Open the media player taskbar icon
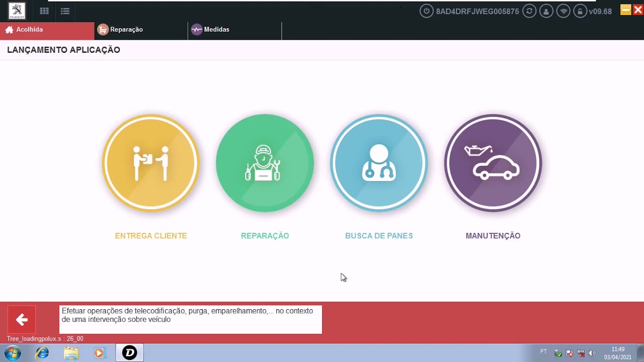Image resolution: width=644 pixels, height=362 pixels. 100,353
